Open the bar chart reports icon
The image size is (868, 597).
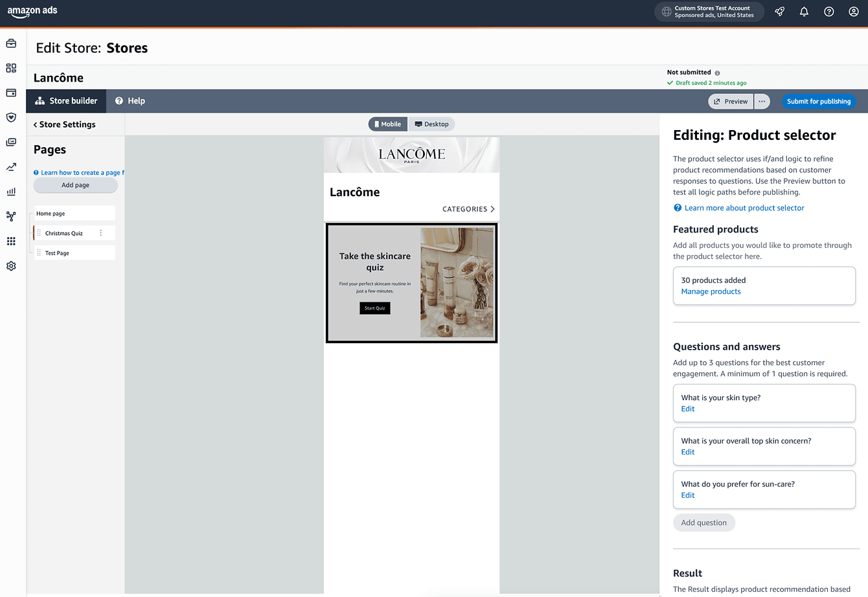[x=11, y=192]
